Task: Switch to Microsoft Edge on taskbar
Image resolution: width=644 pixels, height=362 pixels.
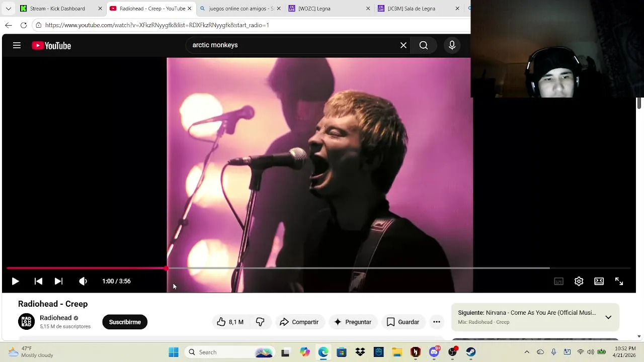Action: [x=323, y=352]
